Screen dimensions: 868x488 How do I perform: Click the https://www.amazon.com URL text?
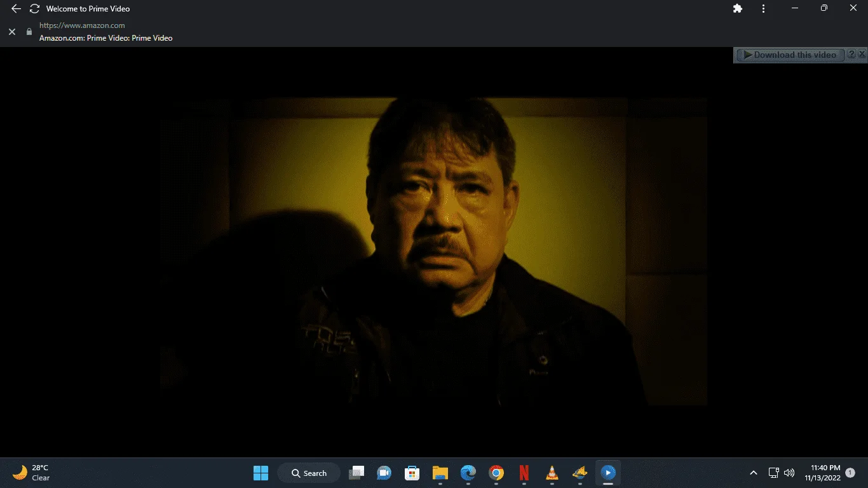82,25
